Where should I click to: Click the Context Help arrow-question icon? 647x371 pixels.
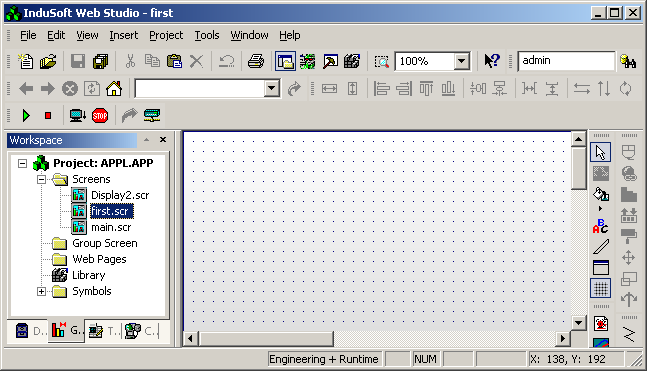[491, 61]
